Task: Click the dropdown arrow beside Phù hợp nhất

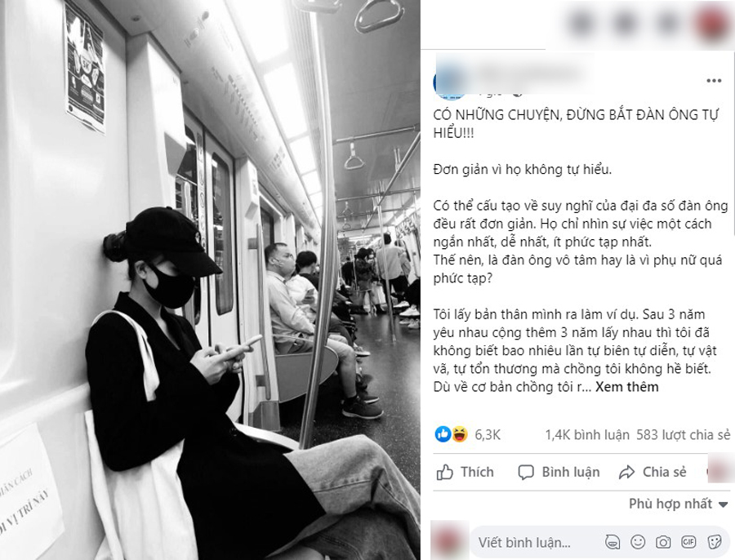Action: point(724,504)
